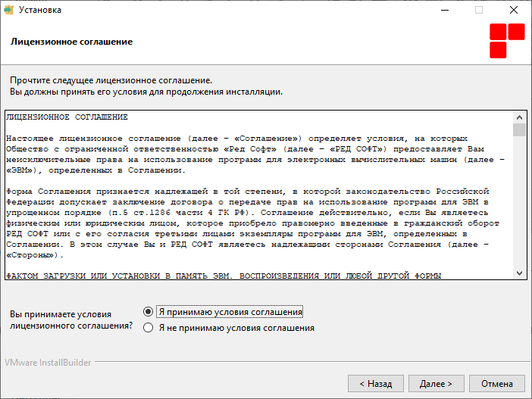532x399 pixels.
Task: Click the license text scrollbar thumb
Action: (519, 129)
